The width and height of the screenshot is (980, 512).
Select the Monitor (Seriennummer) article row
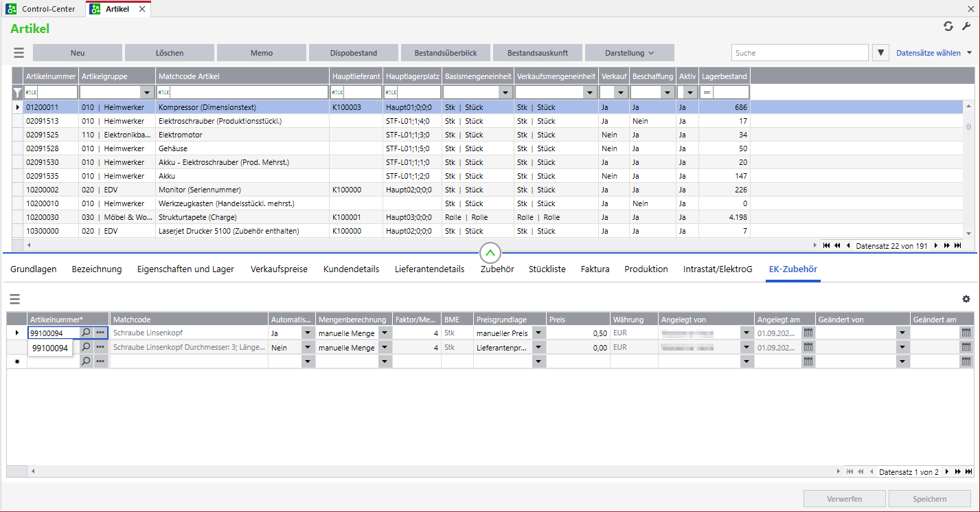tap(199, 190)
